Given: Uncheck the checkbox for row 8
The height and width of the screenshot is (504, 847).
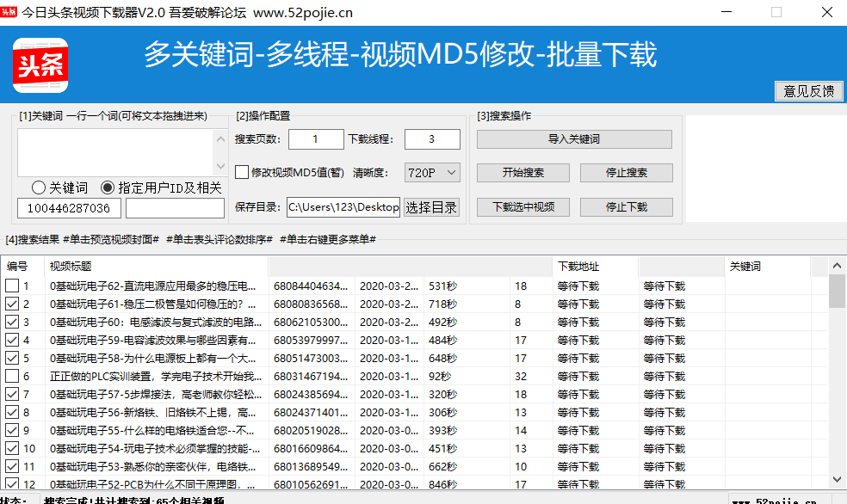Looking at the screenshot, I should [12, 412].
